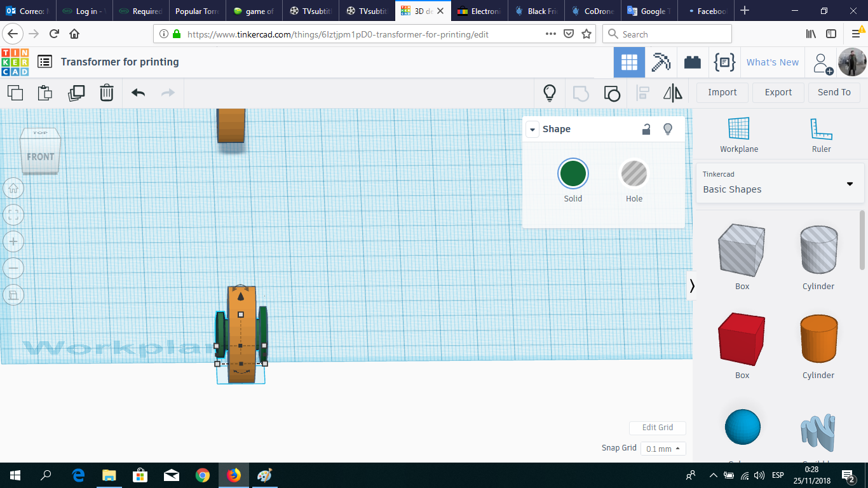Open Chrome from the taskbar

point(203,475)
